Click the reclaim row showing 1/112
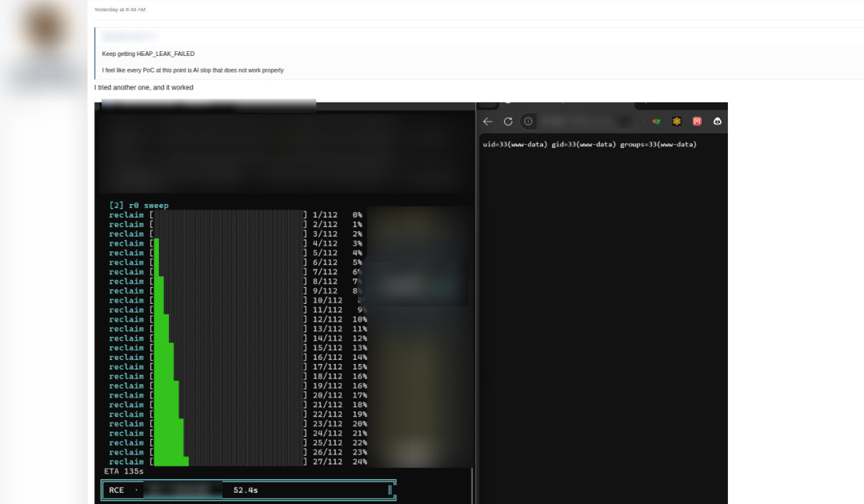 click(235, 215)
